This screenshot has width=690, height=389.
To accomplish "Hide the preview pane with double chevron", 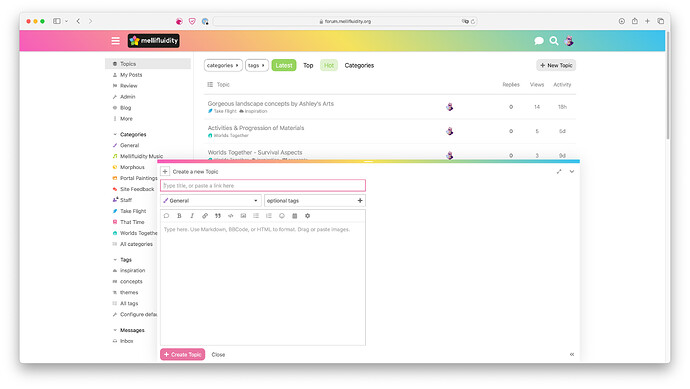I will (x=572, y=354).
